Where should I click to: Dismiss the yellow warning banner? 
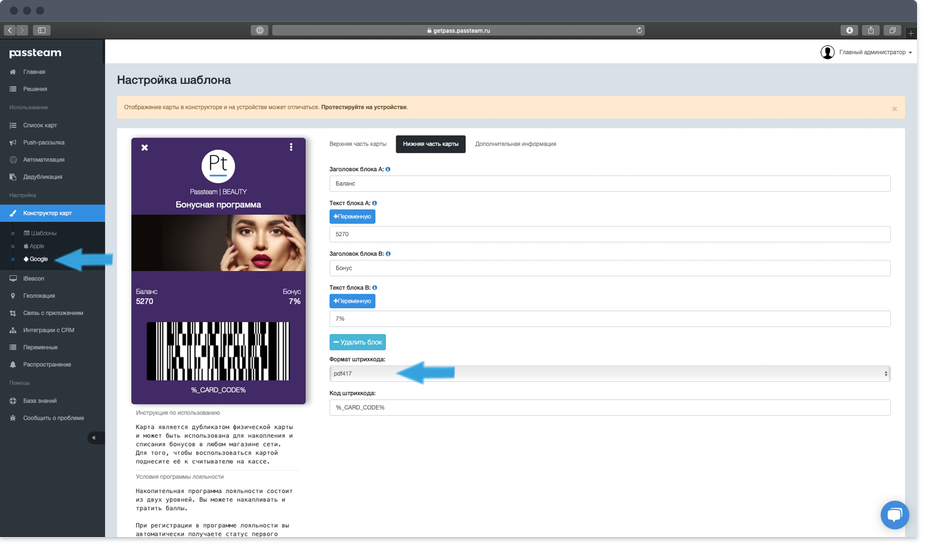coord(894,109)
